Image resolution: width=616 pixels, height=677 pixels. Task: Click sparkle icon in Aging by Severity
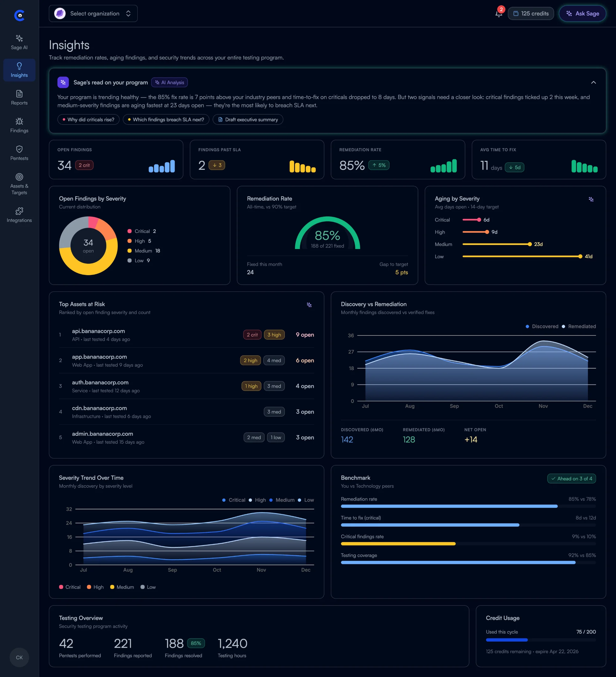pyautogui.click(x=591, y=199)
